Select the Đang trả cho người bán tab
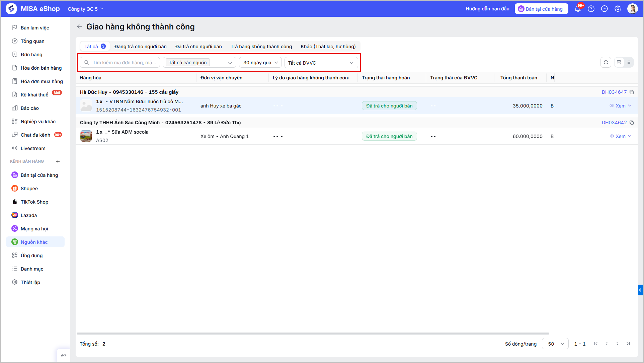 [141, 47]
